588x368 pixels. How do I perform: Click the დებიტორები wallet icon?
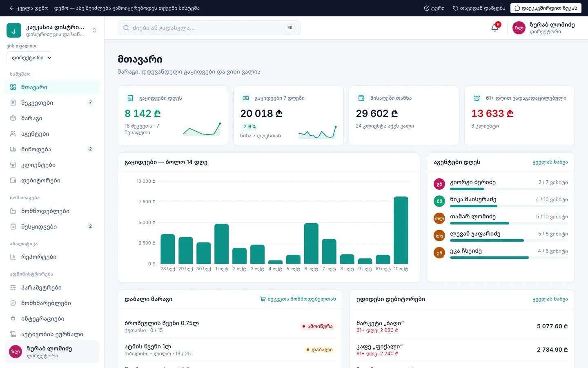tap(13, 180)
